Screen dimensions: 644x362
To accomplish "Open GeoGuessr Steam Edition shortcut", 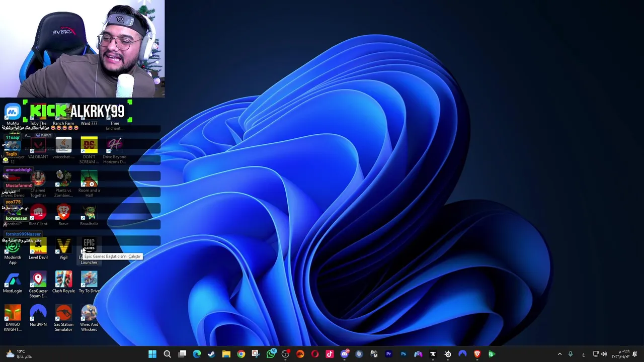I will pos(38,285).
